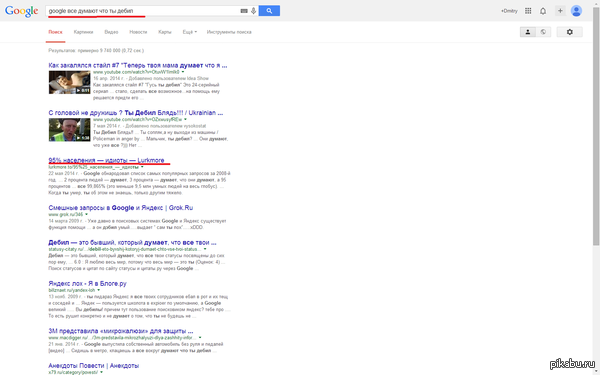Start voice search with microphone icon
Viewport: 600px width, 375px height.
tap(253, 11)
